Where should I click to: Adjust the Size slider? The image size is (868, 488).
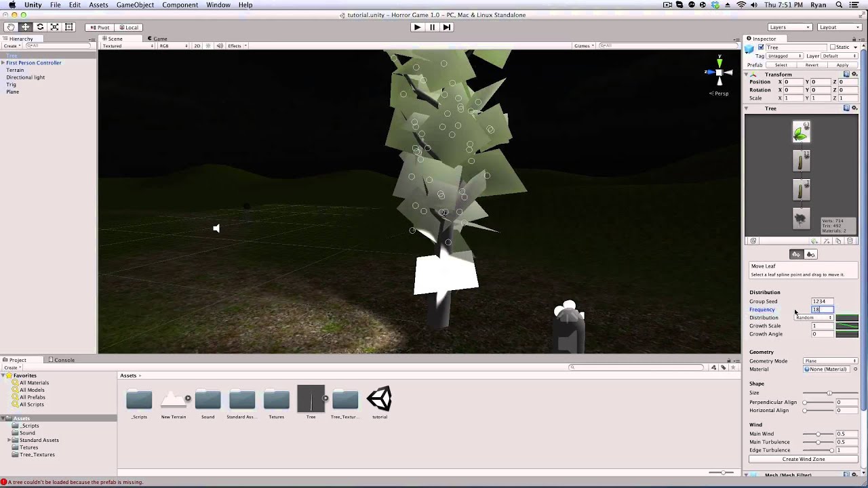coord(830,393)
